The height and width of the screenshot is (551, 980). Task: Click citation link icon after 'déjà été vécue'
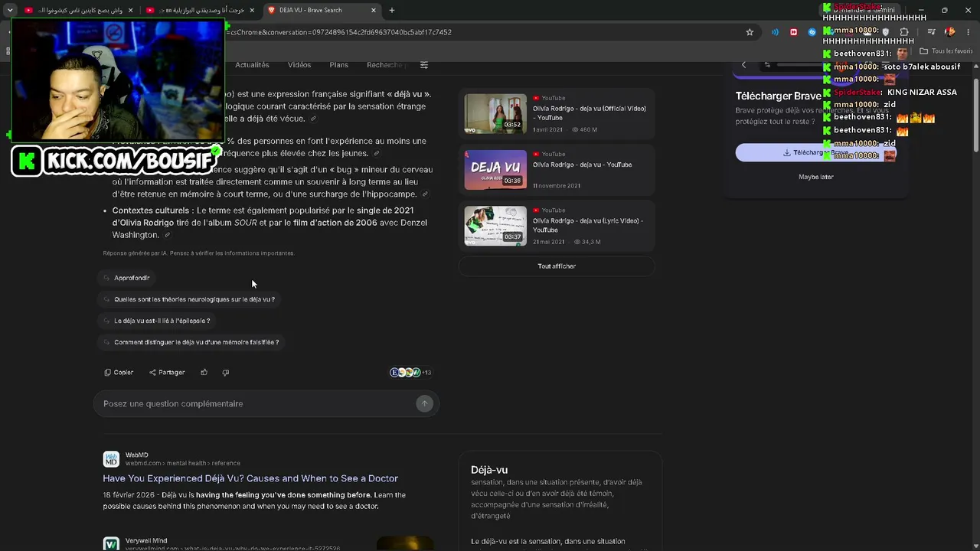point(312,119)
